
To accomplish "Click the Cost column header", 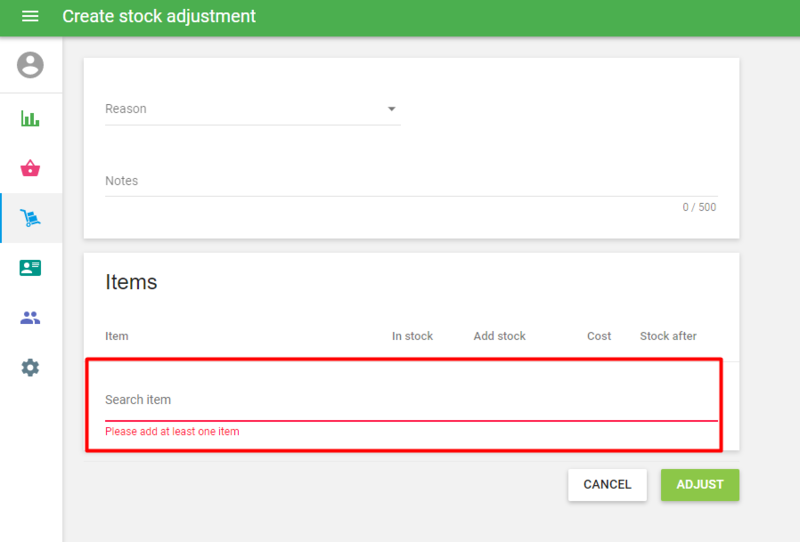I will (599, 336).
